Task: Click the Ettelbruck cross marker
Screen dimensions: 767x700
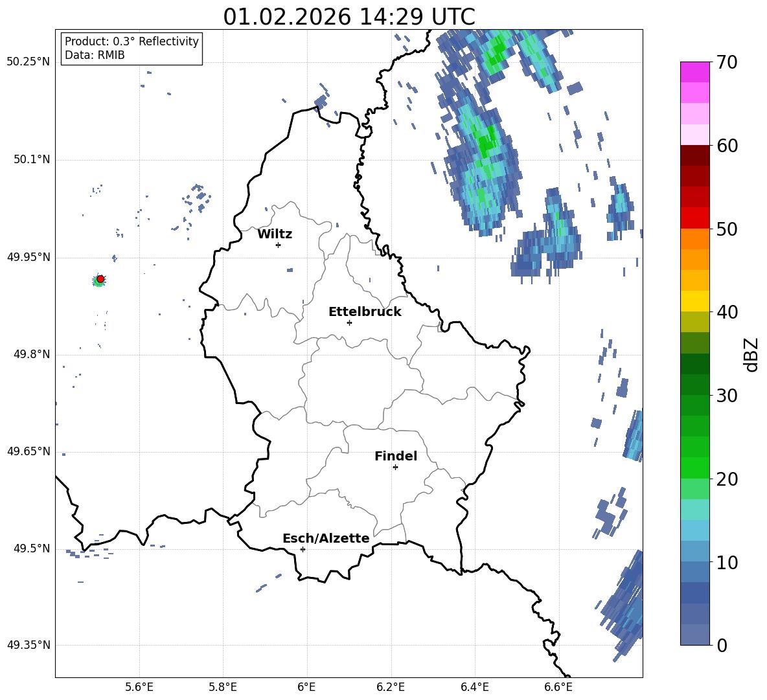Action: 349,322
